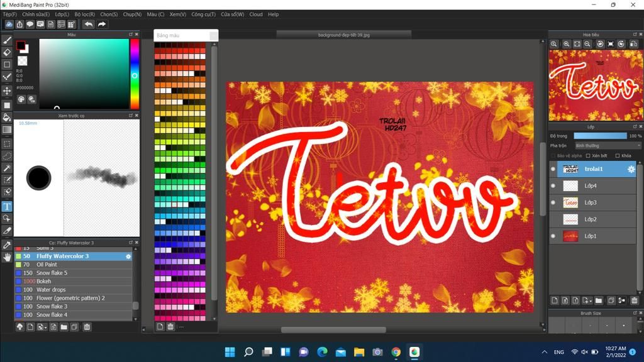Viewport: 644px width, 362px height.
Task: Select the Eyedropper tool
Action: (x=7, y=245)
